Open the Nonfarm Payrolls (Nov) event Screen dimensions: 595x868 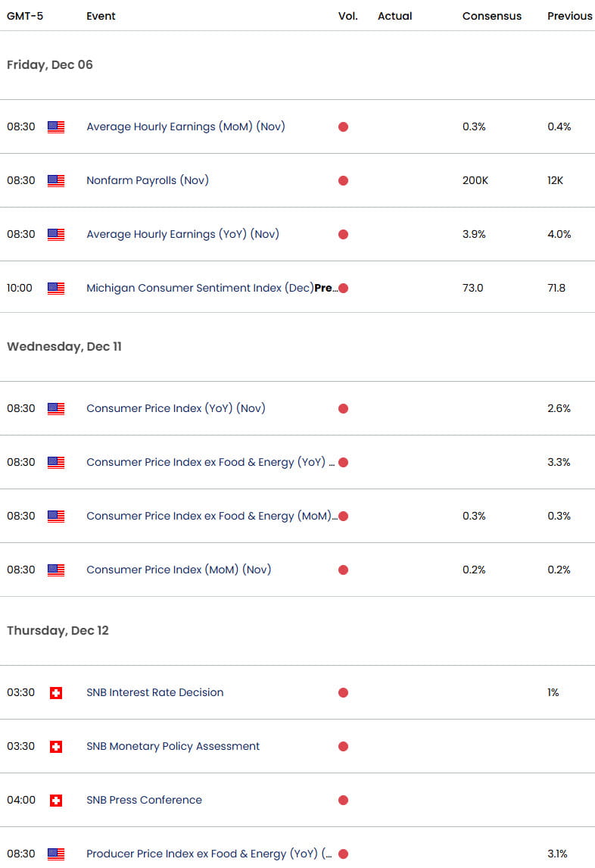coord(148,181)
